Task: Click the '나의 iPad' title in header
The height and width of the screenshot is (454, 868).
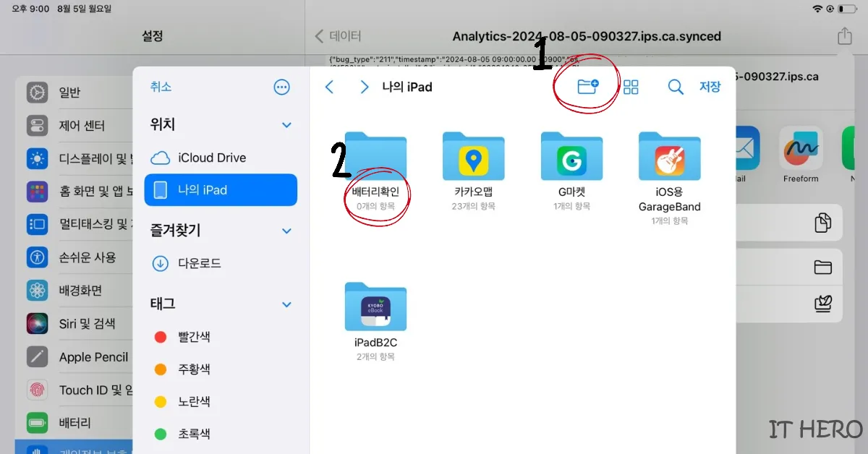Action: (407, 87)
